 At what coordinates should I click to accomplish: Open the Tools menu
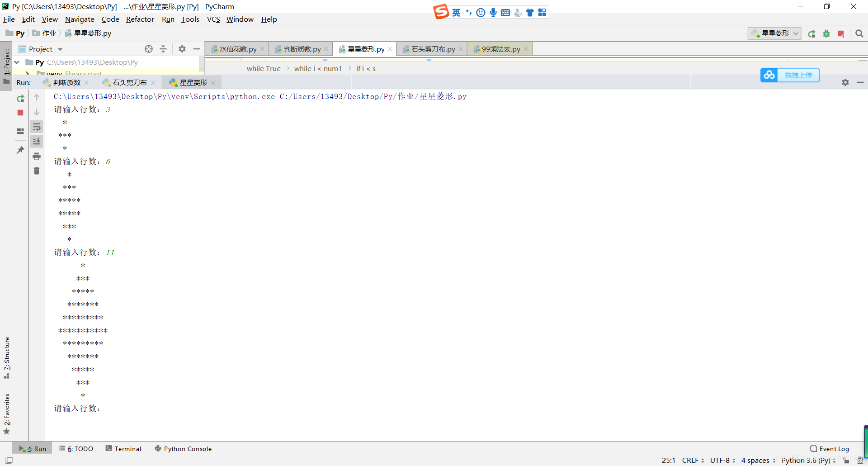tap(190, 19)
